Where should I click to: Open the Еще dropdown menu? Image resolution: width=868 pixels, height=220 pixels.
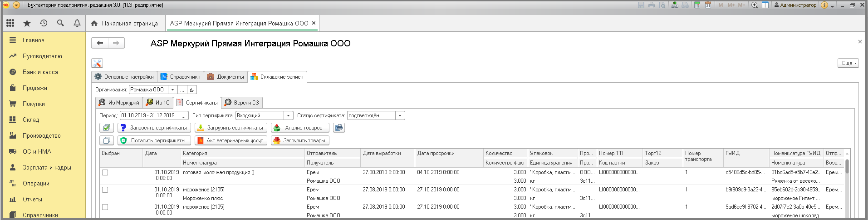pyautogui.click(x=848, y=63)
